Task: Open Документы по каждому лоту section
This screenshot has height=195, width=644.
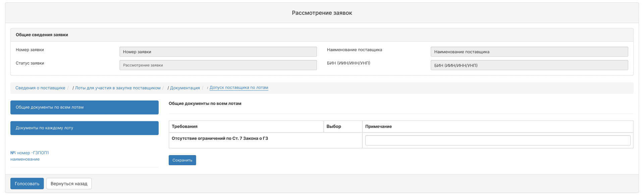Action: tap(85, 128)
